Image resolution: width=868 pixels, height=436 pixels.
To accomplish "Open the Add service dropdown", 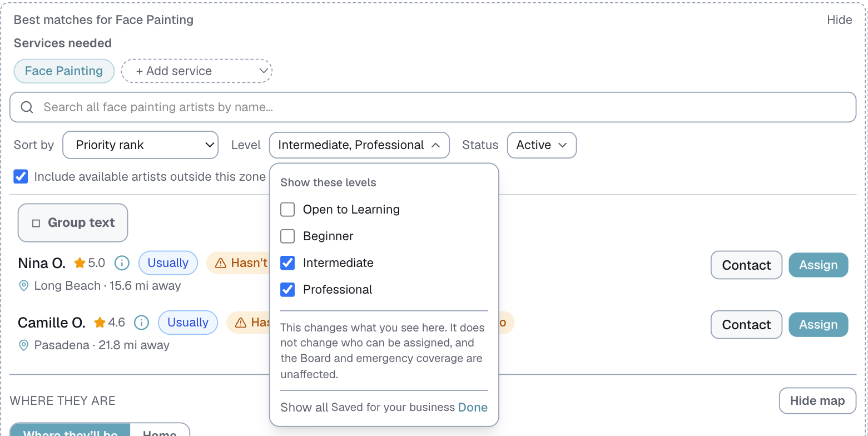I will tap(197, 71).
